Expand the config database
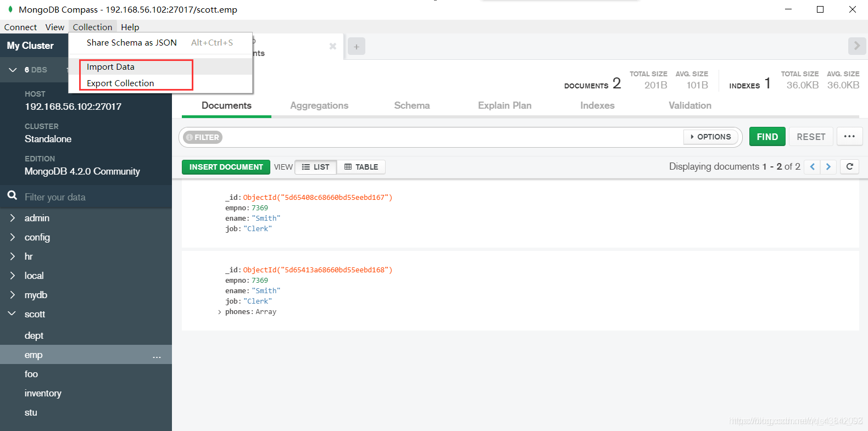This screenshot has height=431, width=868. (x=12, y=237)
